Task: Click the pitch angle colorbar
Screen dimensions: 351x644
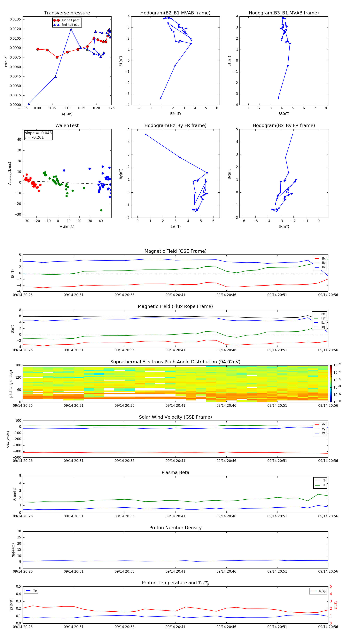Action: click(x=331, y=384)
